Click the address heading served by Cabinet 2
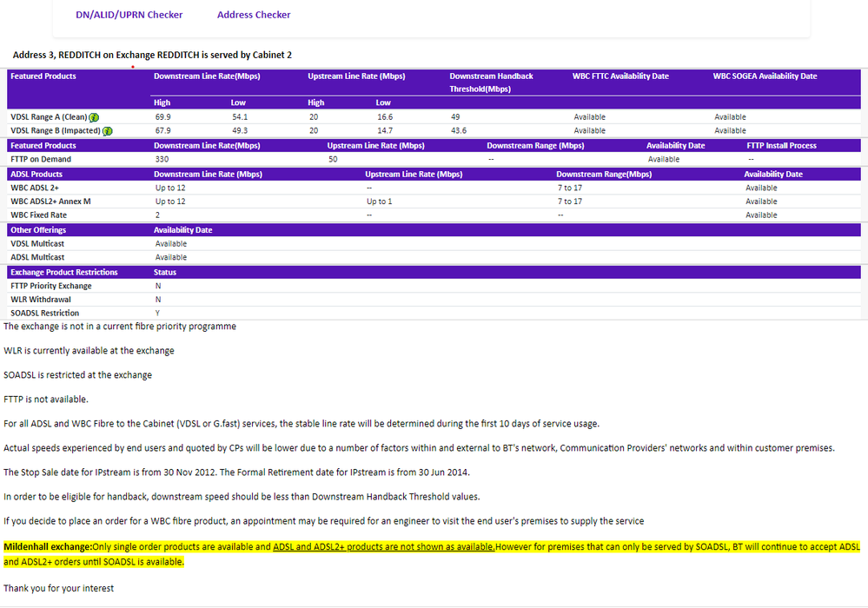 click(152, 55)
